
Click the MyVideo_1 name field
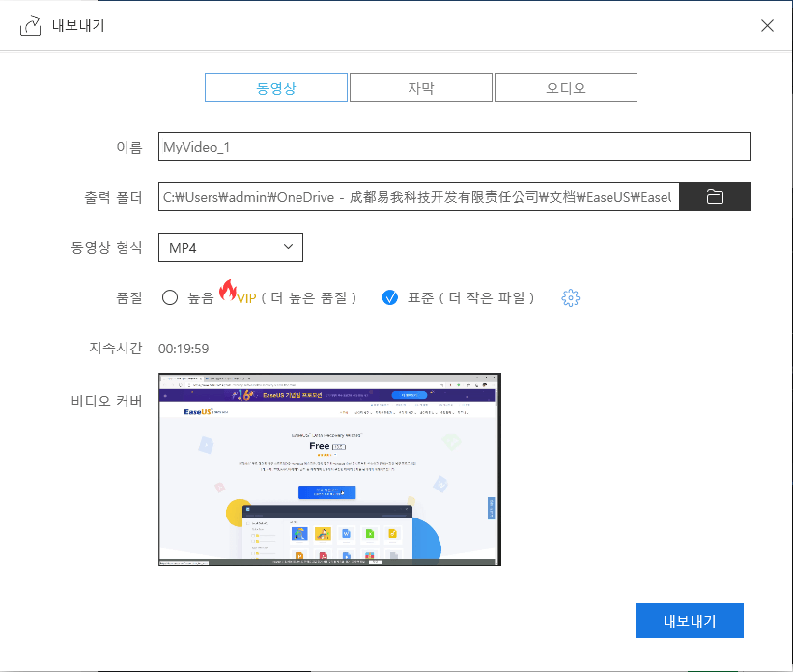pos(454,147)
